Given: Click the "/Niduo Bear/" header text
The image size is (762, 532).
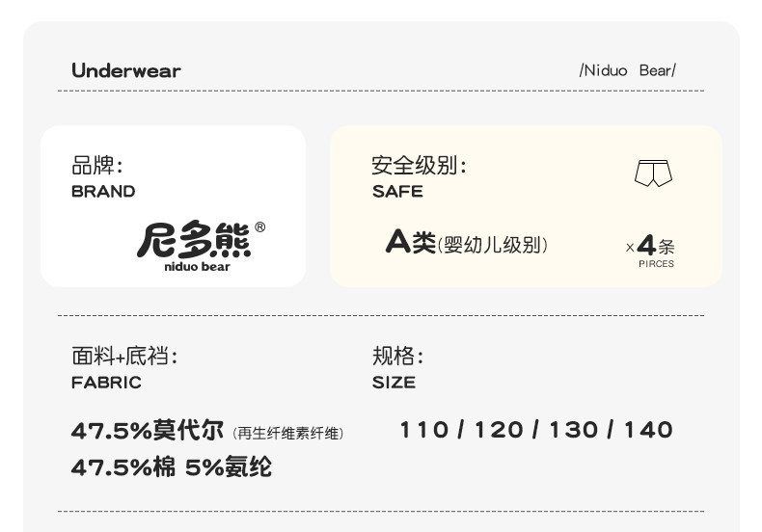Looking at the screenshot, I should click(627, 70).
